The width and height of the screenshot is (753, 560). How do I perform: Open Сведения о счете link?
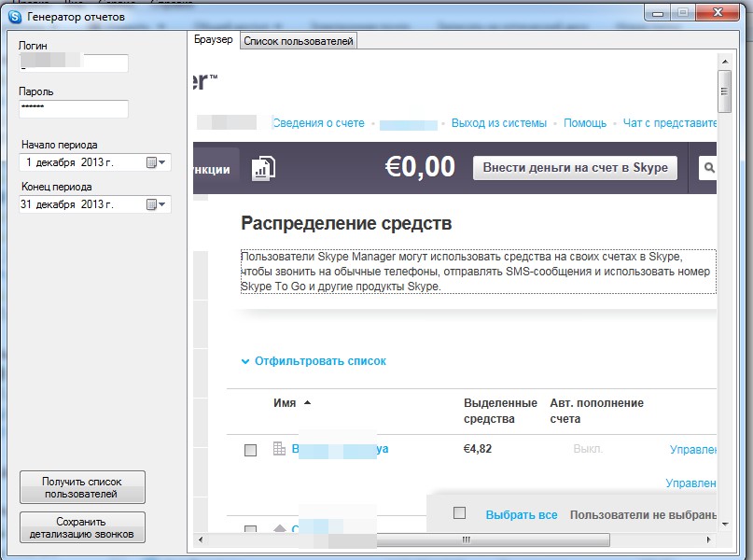pos(318,123)
